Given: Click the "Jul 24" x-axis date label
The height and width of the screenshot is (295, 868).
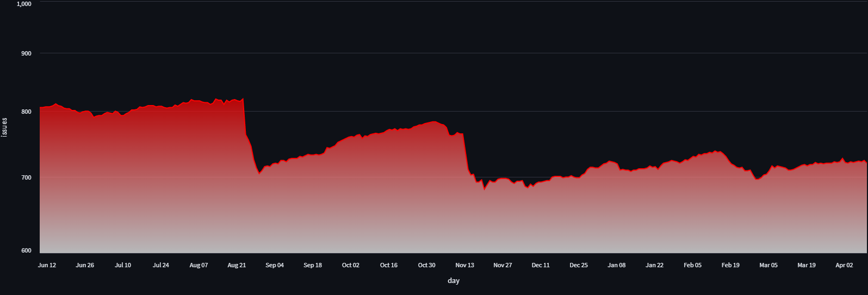Looking at the screenshot, I should 161,265.
